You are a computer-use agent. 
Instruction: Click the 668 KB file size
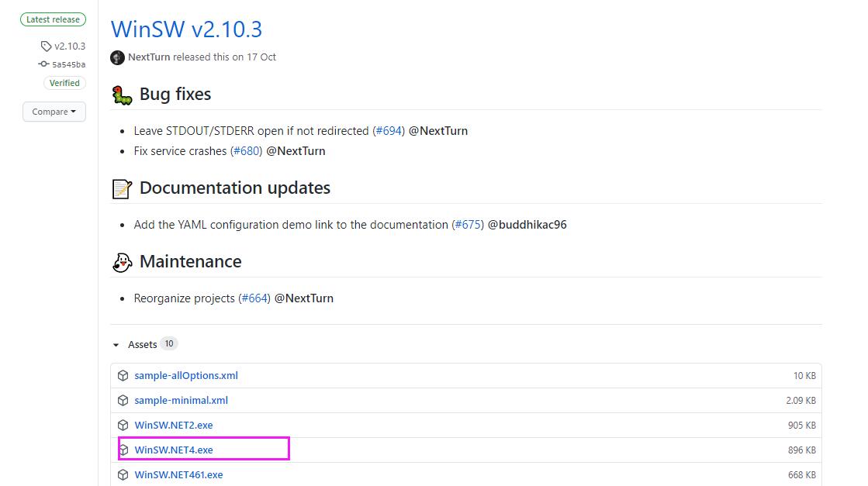pyautogui.click(x=801, y=475)
